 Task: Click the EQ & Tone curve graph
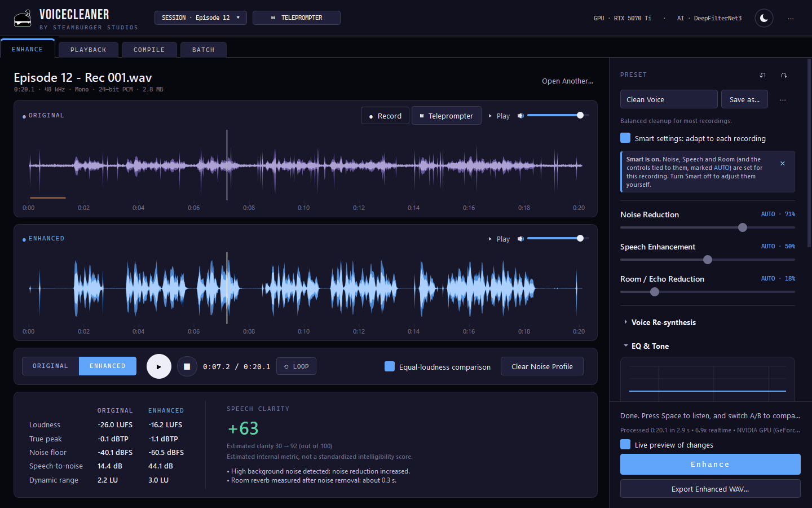(x=708, y=379)
